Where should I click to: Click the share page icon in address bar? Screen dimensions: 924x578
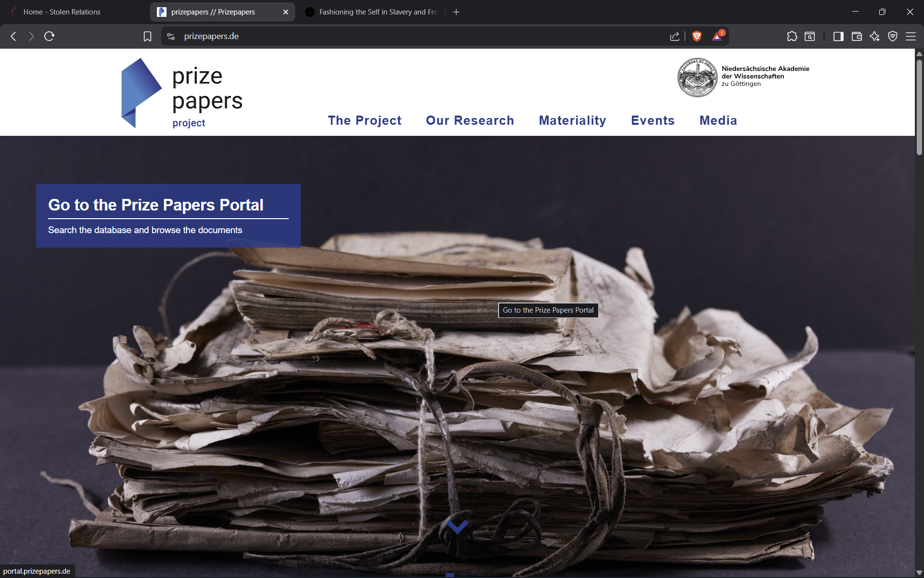point(674,36)
